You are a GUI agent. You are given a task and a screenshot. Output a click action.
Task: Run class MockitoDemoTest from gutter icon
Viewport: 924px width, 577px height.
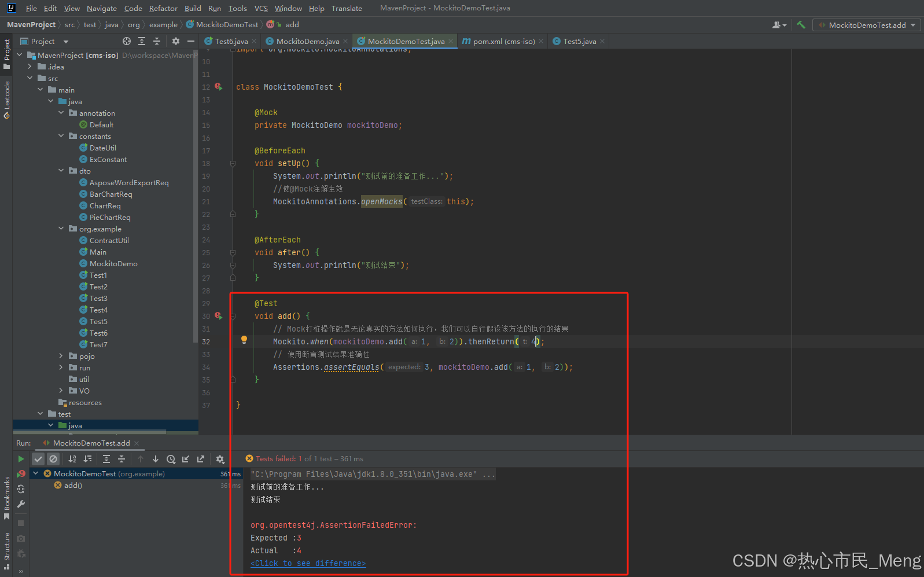click(218, 87)
